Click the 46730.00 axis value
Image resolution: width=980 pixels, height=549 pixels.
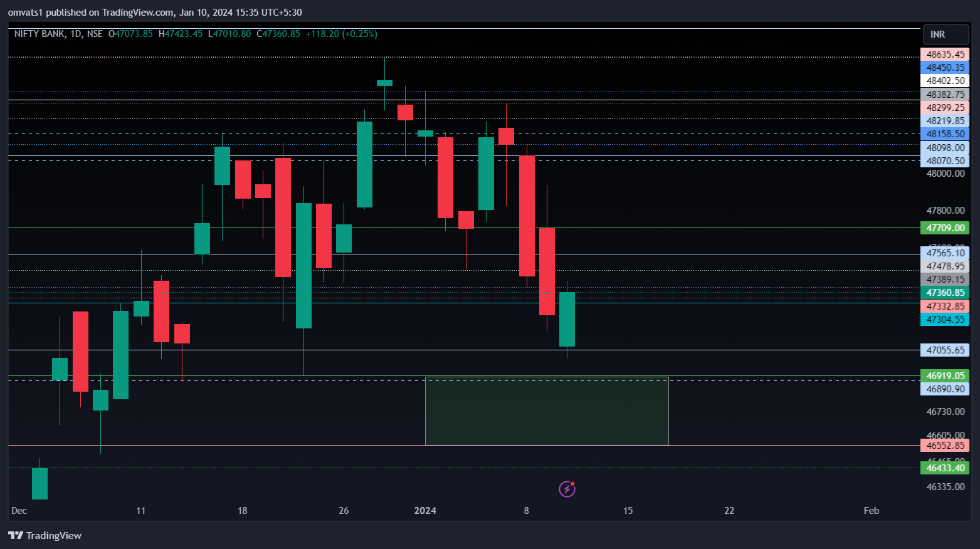click(946, 412)
